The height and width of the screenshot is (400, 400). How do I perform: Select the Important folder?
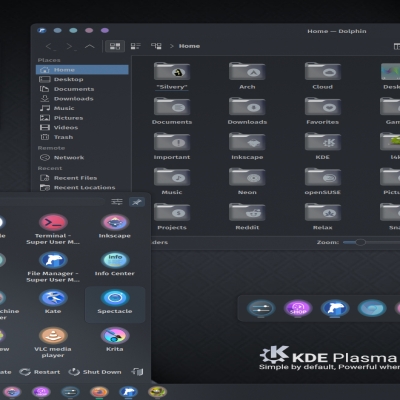[172, 146]
